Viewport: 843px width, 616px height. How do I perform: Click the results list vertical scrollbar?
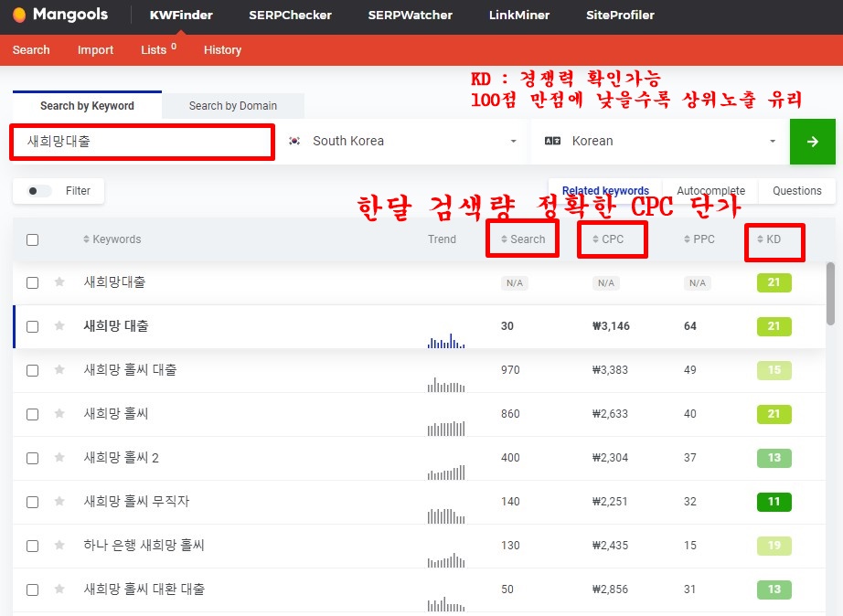pyautogui.click(x=830, y=293)
